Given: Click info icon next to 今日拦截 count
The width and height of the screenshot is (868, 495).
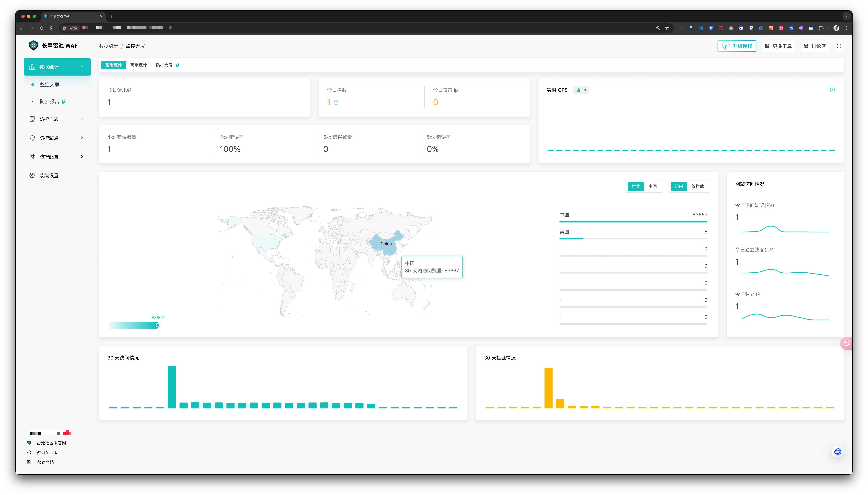Looking at the screenshot, I should (336, 103).
